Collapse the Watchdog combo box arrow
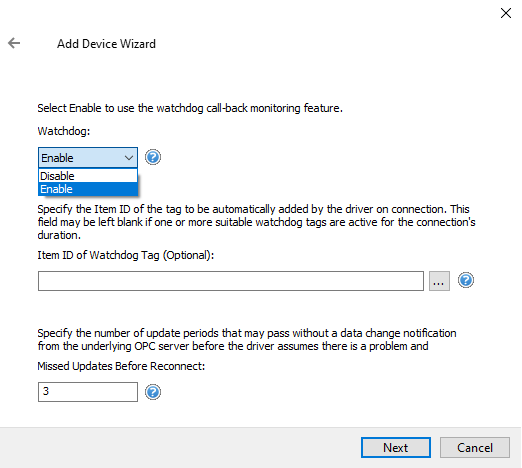The height and width of the screenshot is (468, 522). tap(129, 158)
